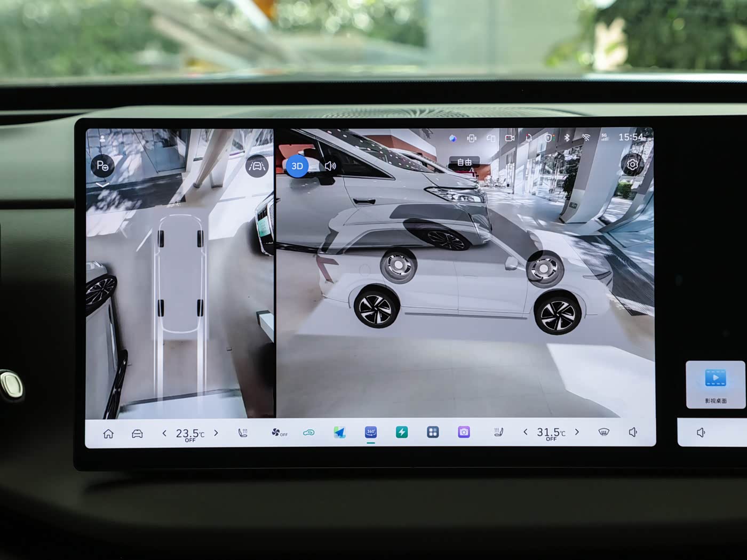Toggle the parking radar sound alert
The width and height of the screenshot is (747, 560).
click(x=330, y=166)
